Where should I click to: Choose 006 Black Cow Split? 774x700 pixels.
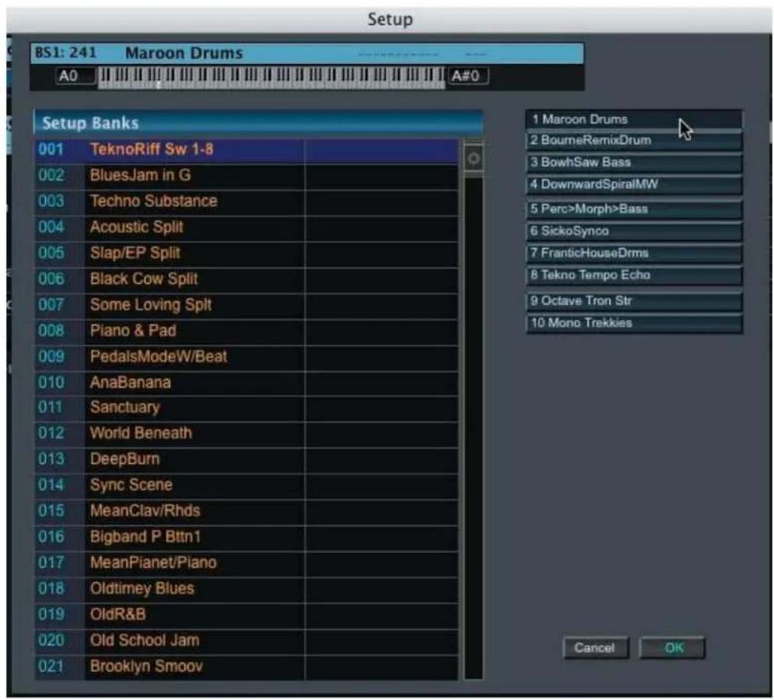coord(246,279)
